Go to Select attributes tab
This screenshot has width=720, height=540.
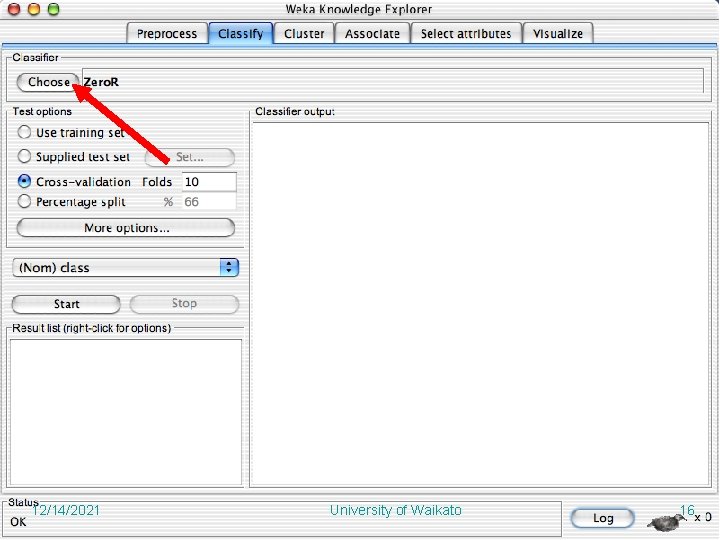tap(466, 34)
